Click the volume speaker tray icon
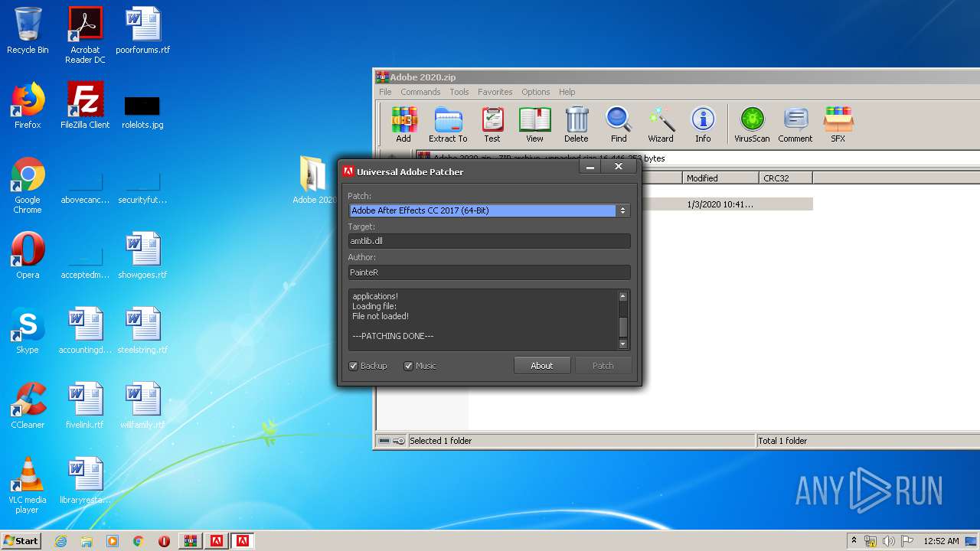 888,541
